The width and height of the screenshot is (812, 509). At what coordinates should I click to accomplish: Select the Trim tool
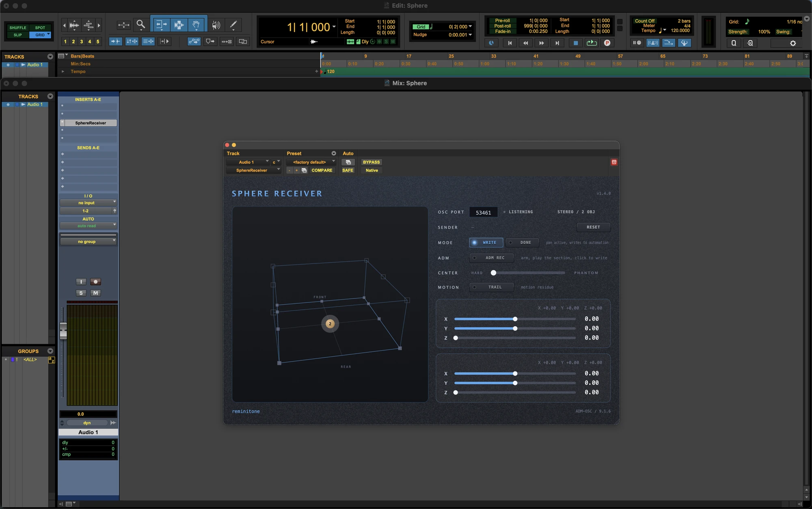pos(161,25)
